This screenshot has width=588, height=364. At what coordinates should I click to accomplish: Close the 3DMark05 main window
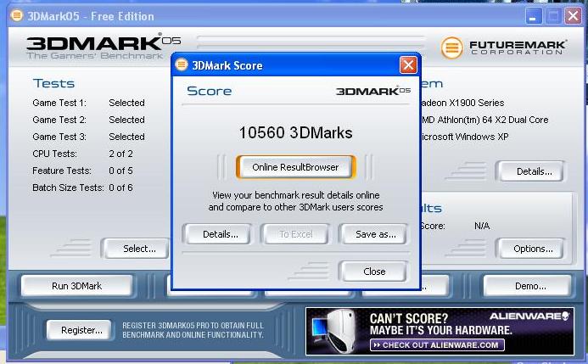pos(573,16)
